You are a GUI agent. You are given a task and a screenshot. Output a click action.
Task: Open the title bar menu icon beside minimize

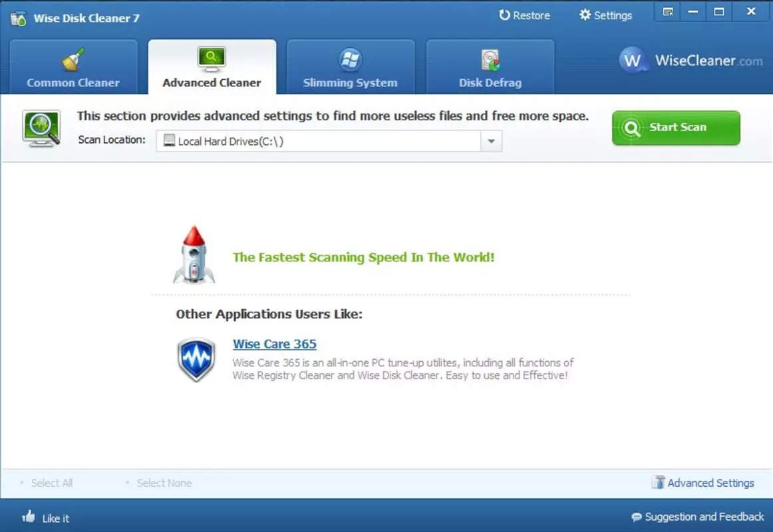coord(668,12)
